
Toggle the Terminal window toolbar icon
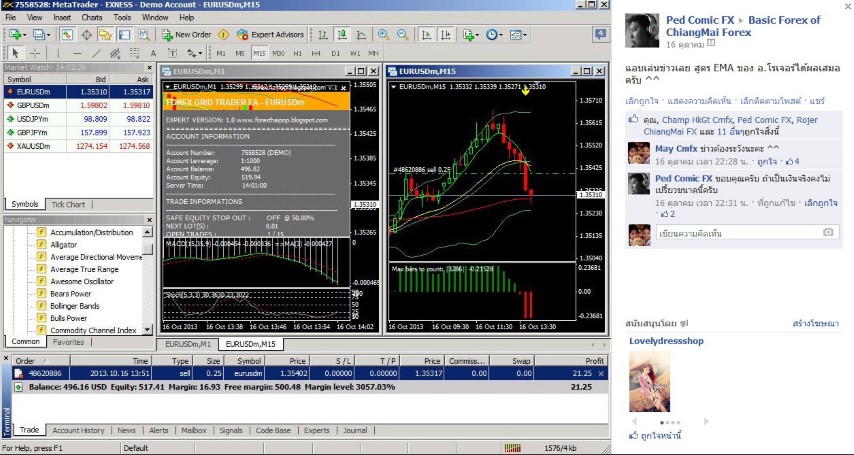tap(125, 34)
